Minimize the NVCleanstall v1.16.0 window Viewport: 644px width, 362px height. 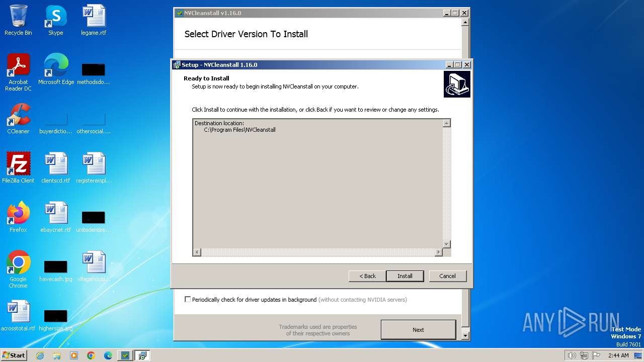447,13
